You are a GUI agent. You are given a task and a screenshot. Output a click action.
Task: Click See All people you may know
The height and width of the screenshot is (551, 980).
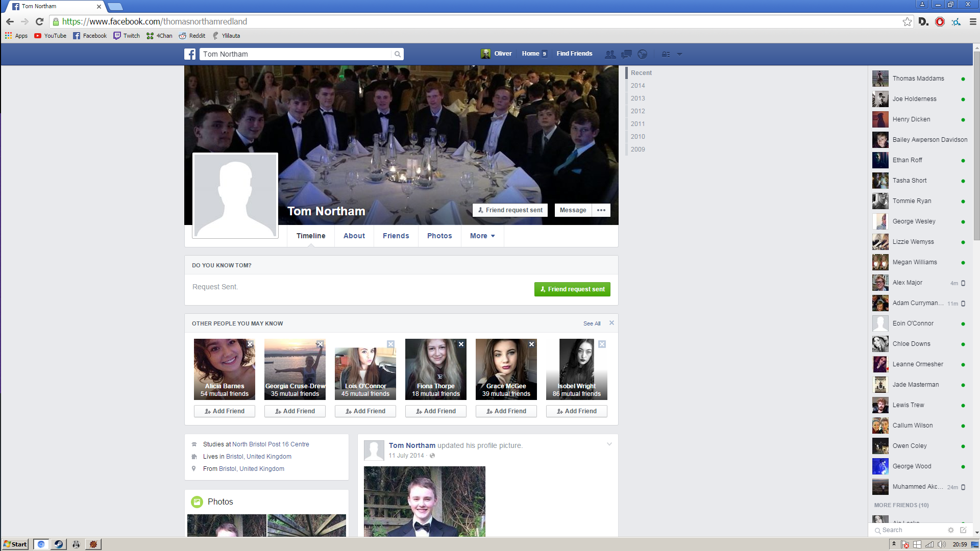click(592, 323)
